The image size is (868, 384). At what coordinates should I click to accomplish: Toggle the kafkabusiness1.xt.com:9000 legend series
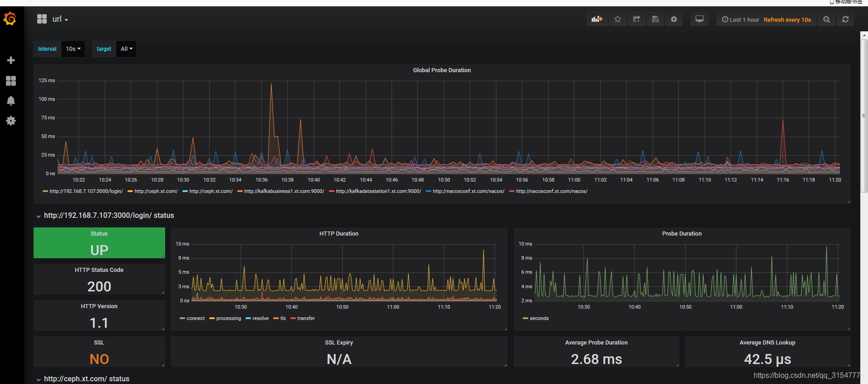pyautogui.click(x=284, y=191)
